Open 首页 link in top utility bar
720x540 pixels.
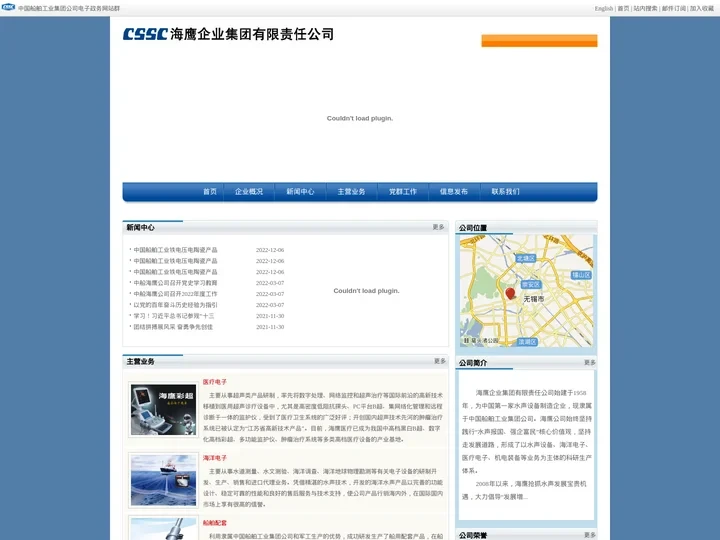(x=623, y=8)
